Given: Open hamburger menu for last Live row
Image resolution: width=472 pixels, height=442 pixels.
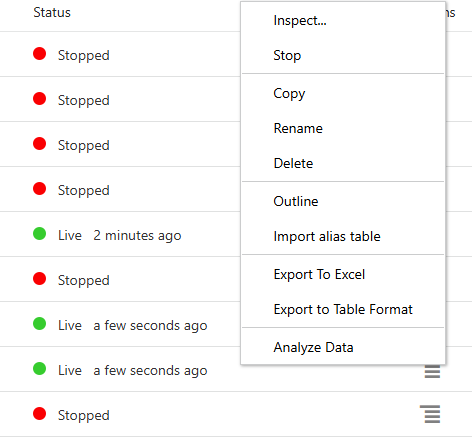Looking at the screenshot, I should click(x=432, y=371).
